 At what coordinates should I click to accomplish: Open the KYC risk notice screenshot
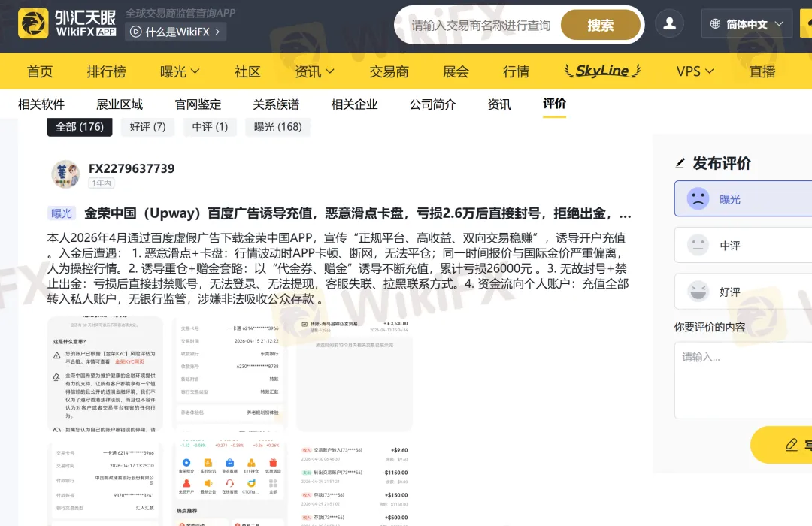pyautogui.click(x=105, y=373)
